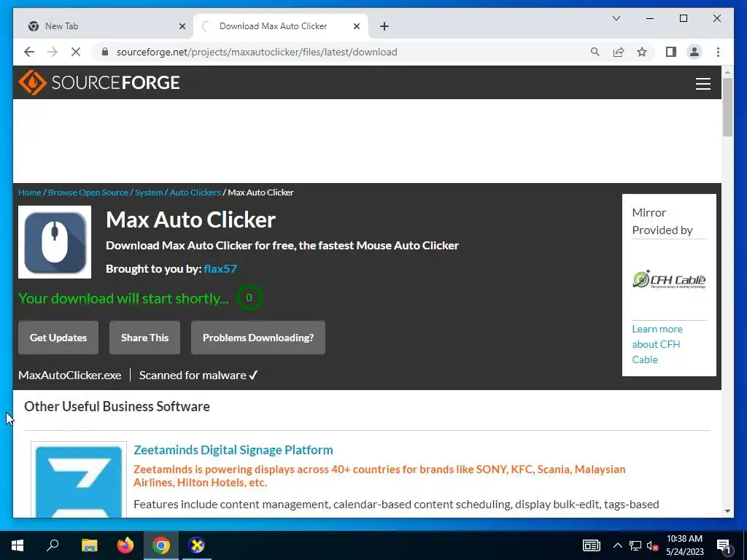The image size is (747, 560).
Task: Click the scrollbar up arrow
Action: click(x=727, y=72)
